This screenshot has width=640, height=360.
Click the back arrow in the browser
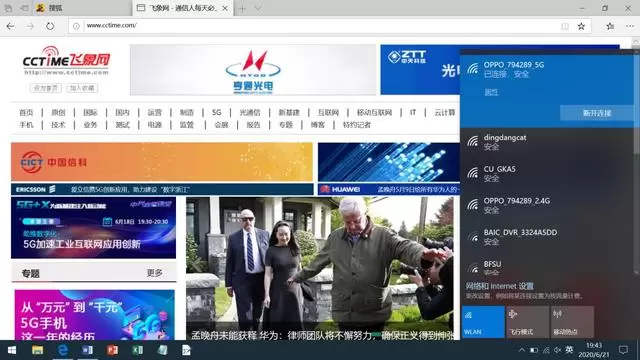pos(10,26)
